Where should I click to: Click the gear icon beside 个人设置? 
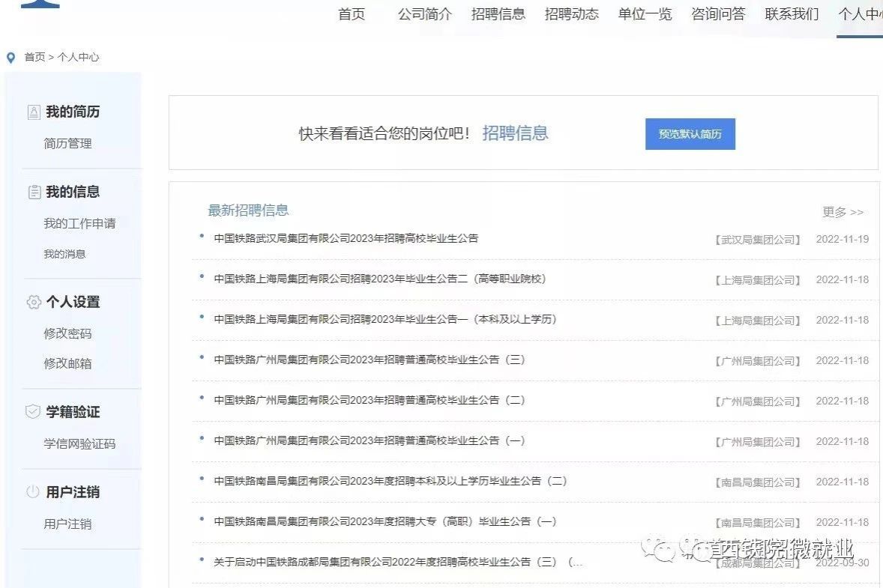click(34, 302)
